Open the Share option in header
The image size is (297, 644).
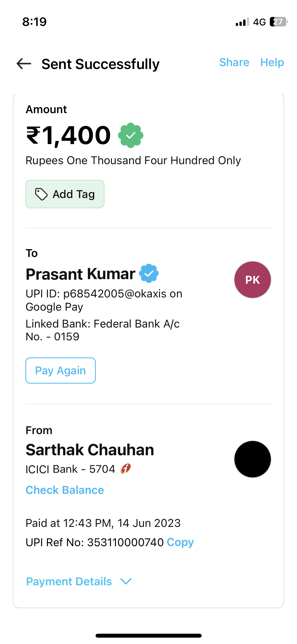tap(234, 63)
